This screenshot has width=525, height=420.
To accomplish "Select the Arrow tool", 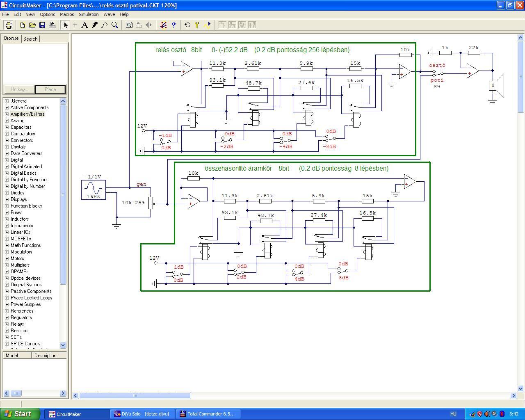I will [66, 25].
